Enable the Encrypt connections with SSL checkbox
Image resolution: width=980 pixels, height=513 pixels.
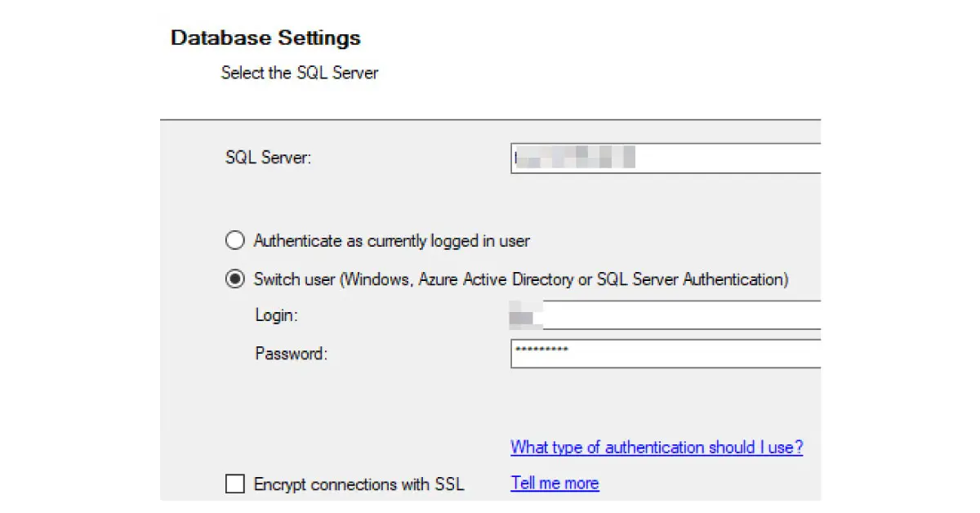(235, 484)
